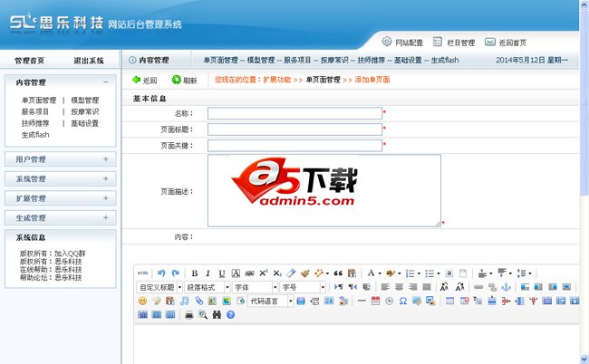Screen dimensions: 589x364
Task: Insert an emoticon with the smiley icon
Action: 143,301
